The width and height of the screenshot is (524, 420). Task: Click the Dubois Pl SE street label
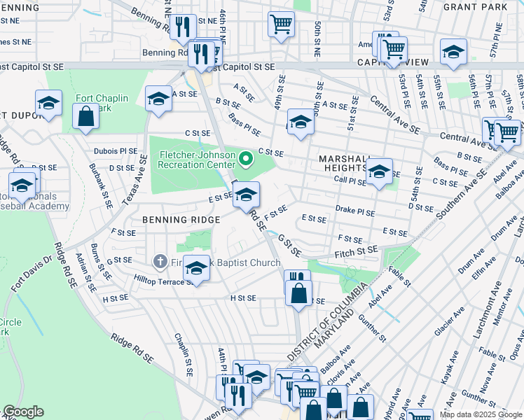[116, 151]
